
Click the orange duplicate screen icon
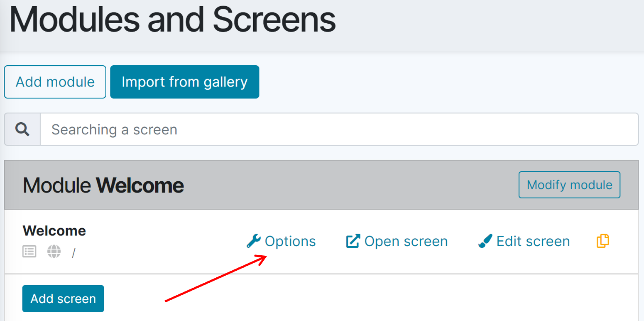tap(602, 241)
